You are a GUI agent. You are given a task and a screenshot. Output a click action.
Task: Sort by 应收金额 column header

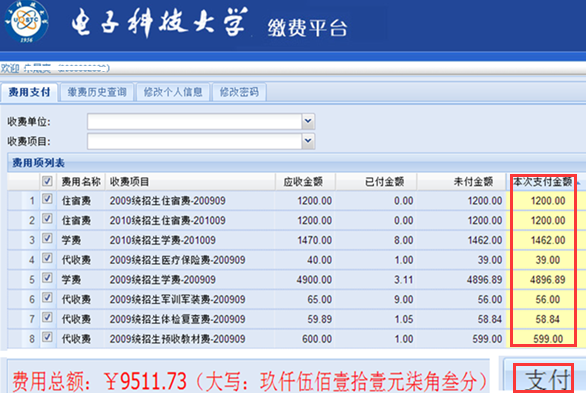click(x=305, y=182)
